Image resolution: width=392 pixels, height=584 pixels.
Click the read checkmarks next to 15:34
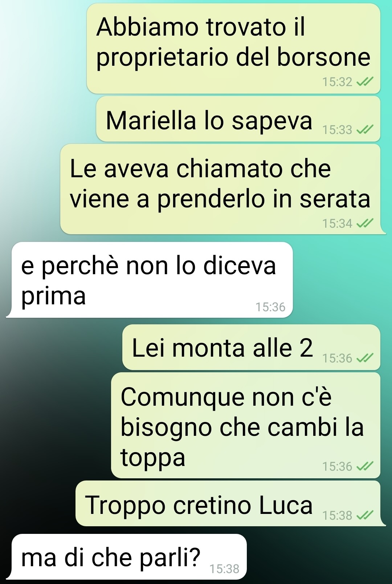pyautogui.click(x=364, y=223)
